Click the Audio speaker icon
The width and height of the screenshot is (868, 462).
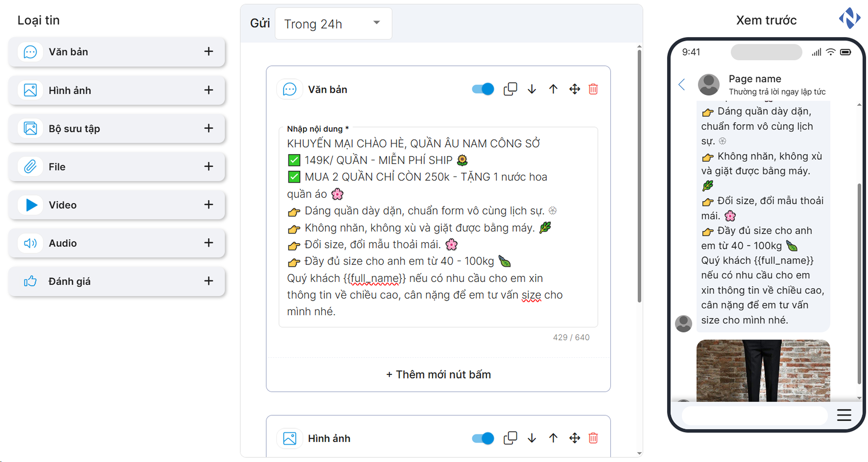(x=30, y=243)
